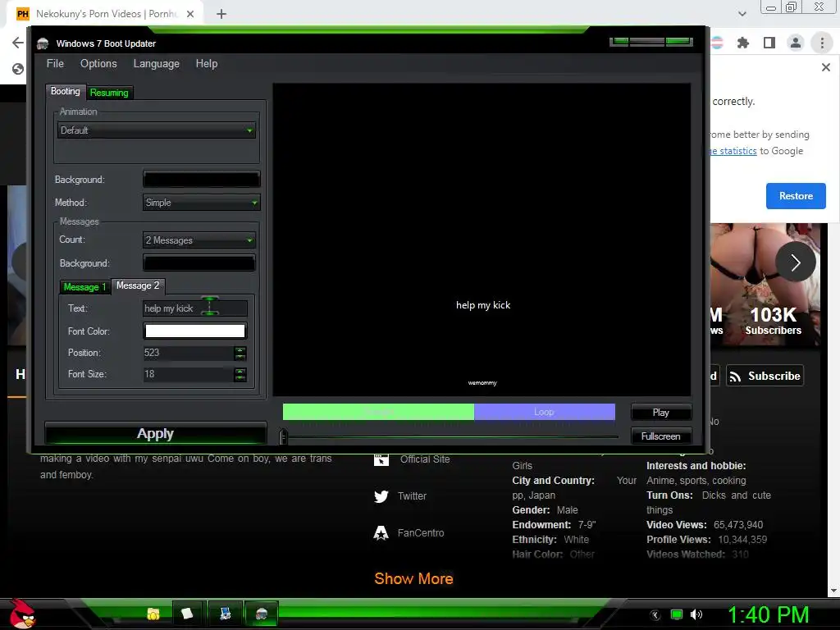This screenshot has height=630, width=840.
Task: Dismiss the Chrome restore popup X
Action: click(x=826, y=67)
